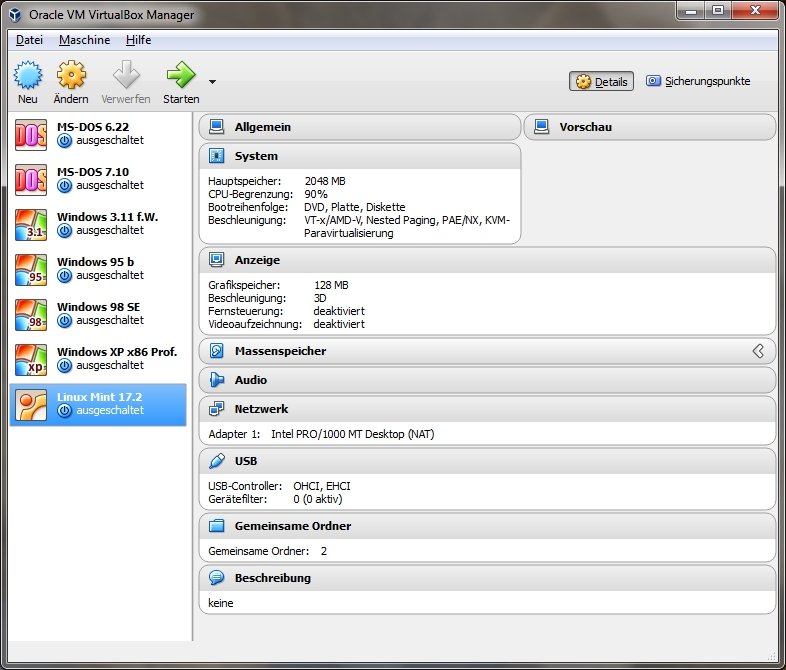This screenshot has width=786, height=670.
Task: Switch to Sicherungspunkte view
Action: click(x=698, y=81)
